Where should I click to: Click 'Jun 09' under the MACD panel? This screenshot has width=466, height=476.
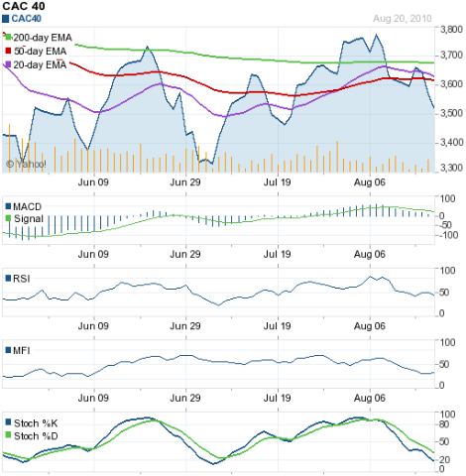[93, 254]
